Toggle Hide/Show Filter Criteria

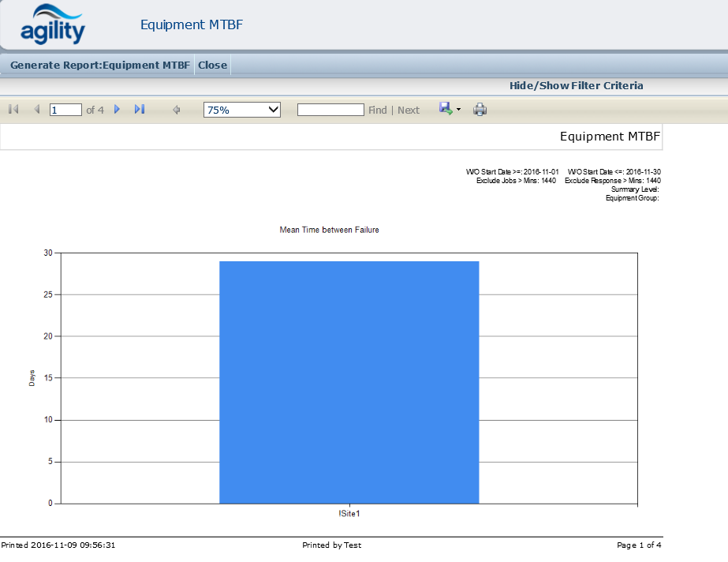[576, 86]
